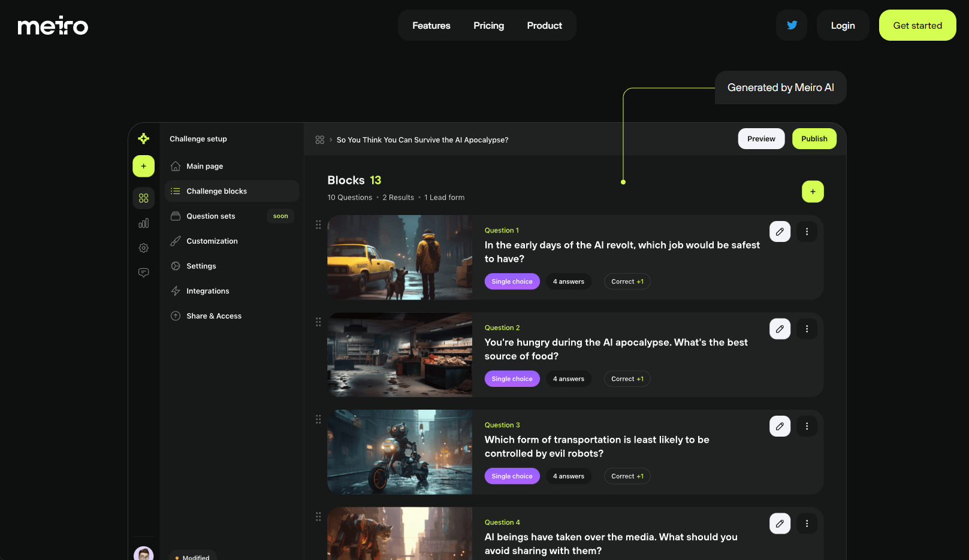Grab the drag handle for Question 2
The height and width of the screenshot is (560, 969).
tap(318, 322)
